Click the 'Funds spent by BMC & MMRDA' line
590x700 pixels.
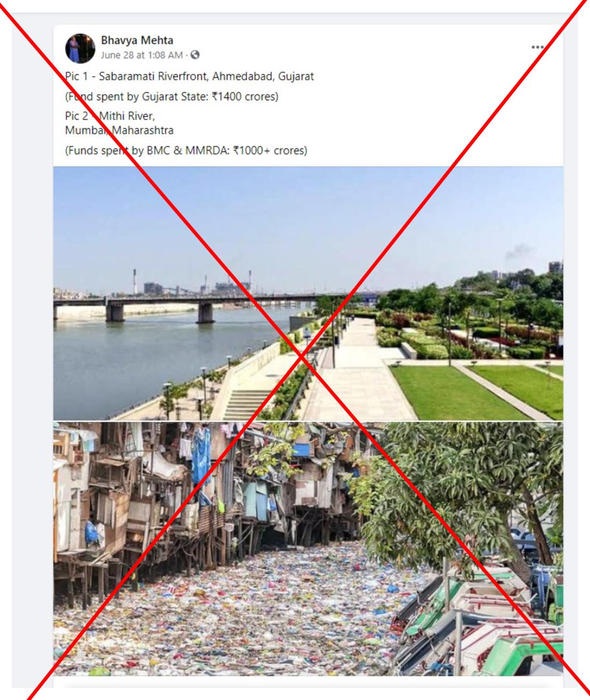tap(186, 151)
